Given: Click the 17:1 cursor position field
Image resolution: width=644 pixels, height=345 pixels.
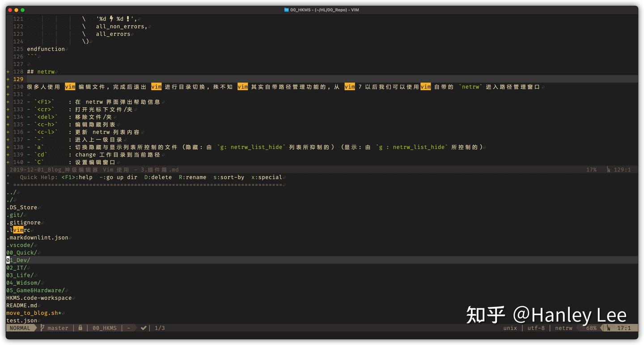Looking at the screenshot, I should 623,328.
